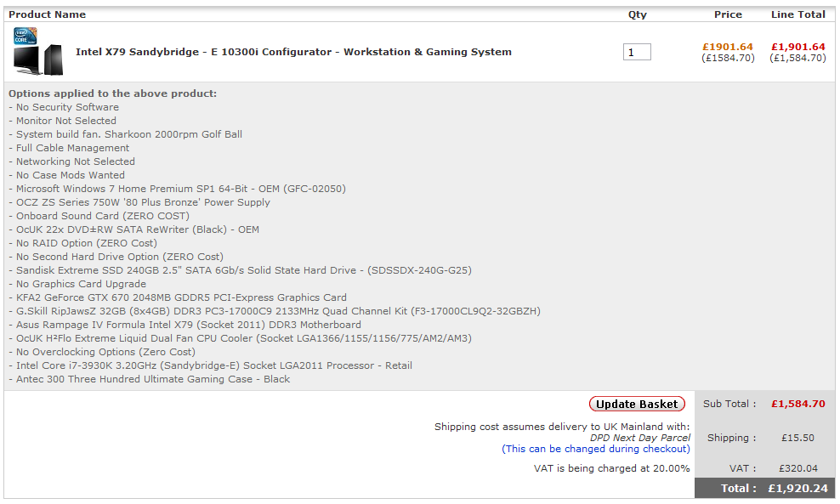Click the Intel workstation product thumbnail image
The width and height of the screenshot is (840, 504).
38,51
